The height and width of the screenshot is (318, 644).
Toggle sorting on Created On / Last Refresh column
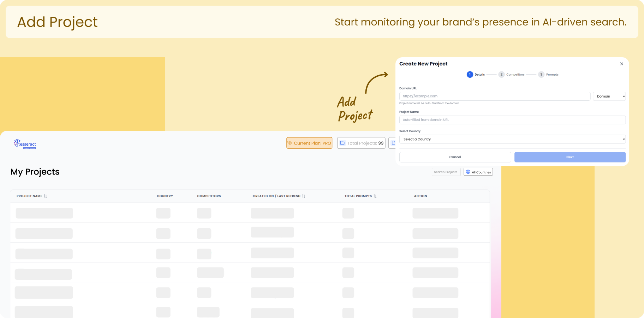coord(304,196)
